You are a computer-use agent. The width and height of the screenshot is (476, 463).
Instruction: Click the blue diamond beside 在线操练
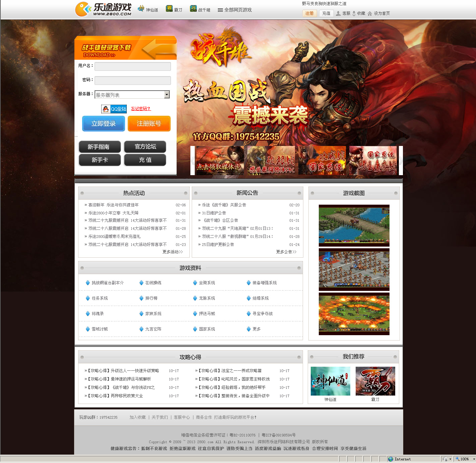[141, 283]
